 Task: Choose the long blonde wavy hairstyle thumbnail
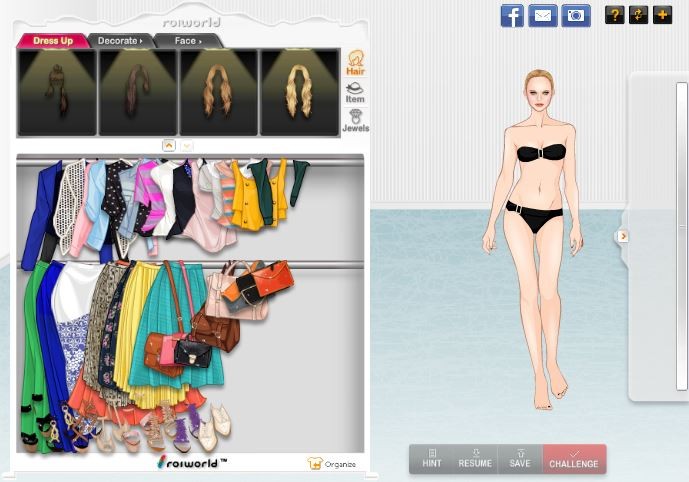(300, 92)
